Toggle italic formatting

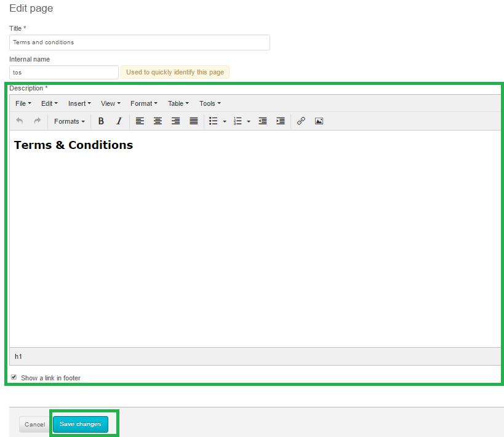pos(119,121)
